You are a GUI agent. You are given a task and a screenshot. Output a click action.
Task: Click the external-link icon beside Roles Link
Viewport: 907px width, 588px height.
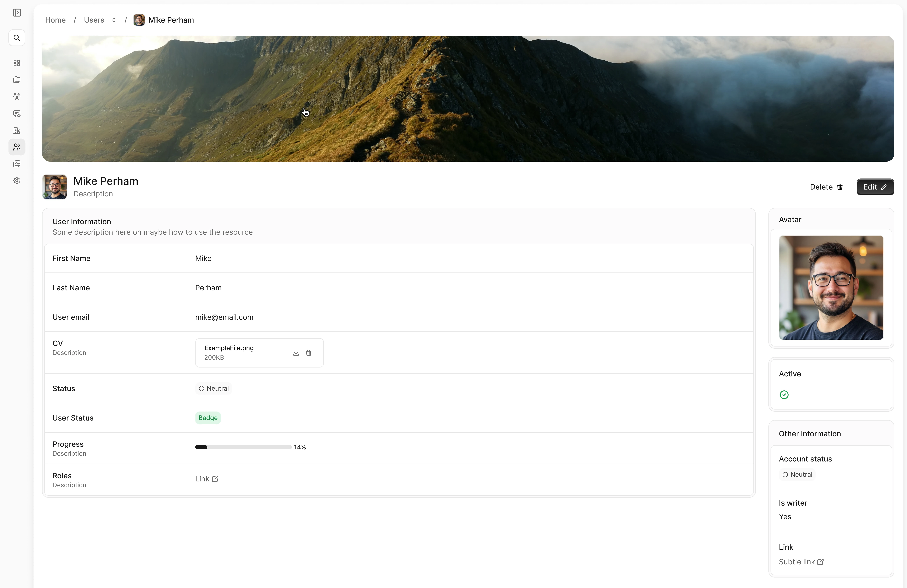pos(215,479)
